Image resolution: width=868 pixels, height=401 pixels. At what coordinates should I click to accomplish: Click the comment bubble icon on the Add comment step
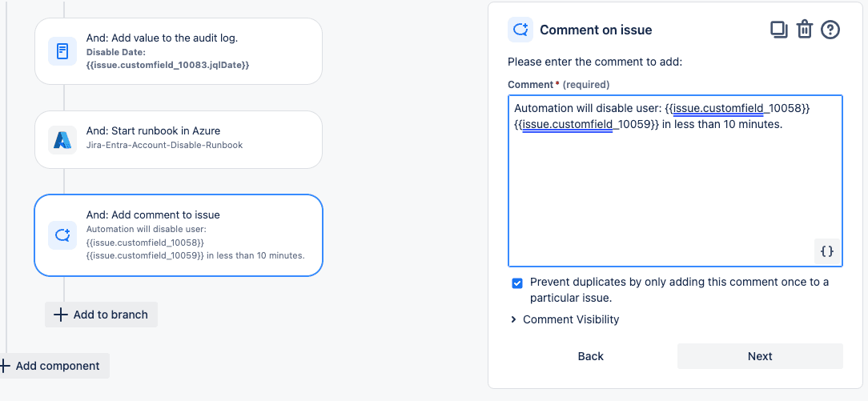62,235
